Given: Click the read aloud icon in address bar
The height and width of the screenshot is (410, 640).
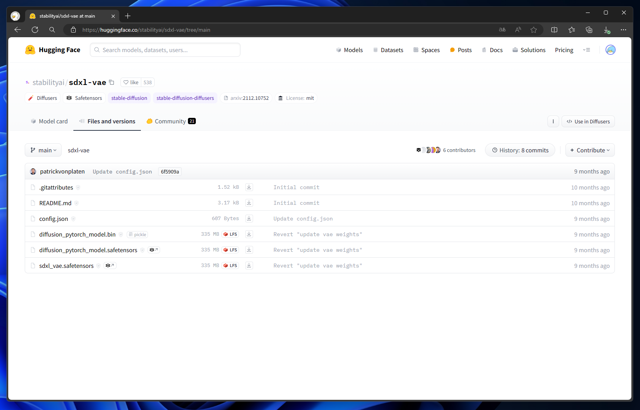Looking at the screenshot, I should coord(518,29).
